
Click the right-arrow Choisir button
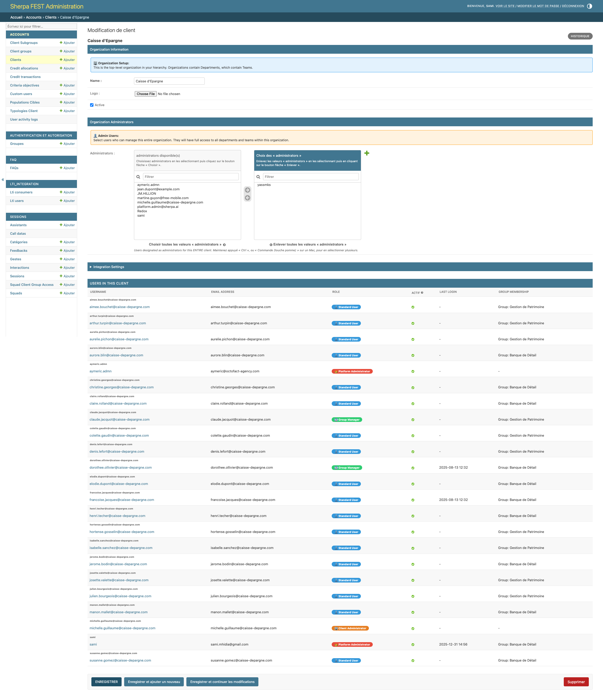[x=248, y=190]
